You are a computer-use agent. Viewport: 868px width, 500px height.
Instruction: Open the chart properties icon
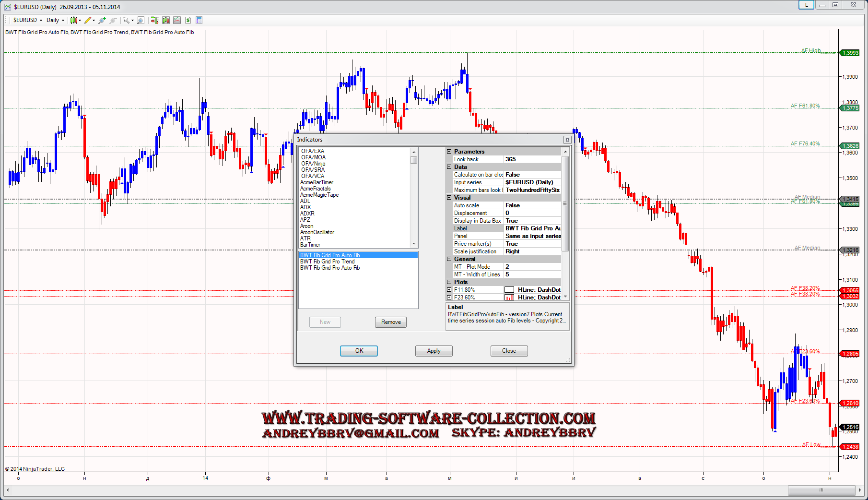tap(199, 20)
